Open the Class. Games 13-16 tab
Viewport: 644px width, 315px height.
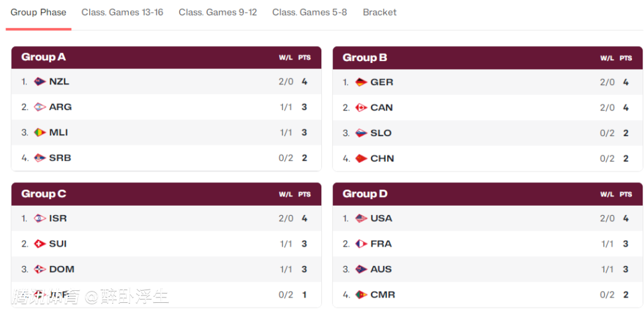click(x=122, y=12)
